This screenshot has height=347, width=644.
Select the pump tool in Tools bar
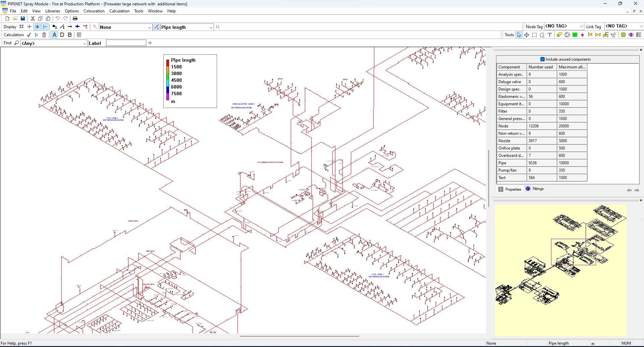point(567,35)
